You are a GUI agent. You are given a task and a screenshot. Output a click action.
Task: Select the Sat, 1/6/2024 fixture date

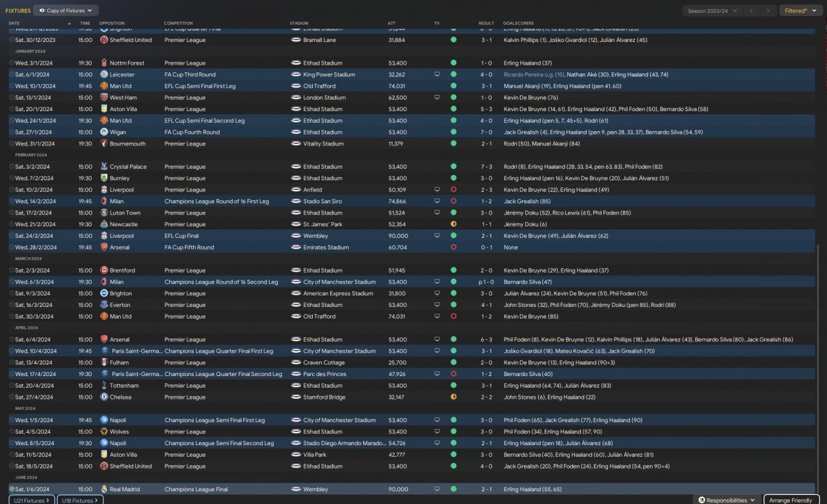(33, 489)
